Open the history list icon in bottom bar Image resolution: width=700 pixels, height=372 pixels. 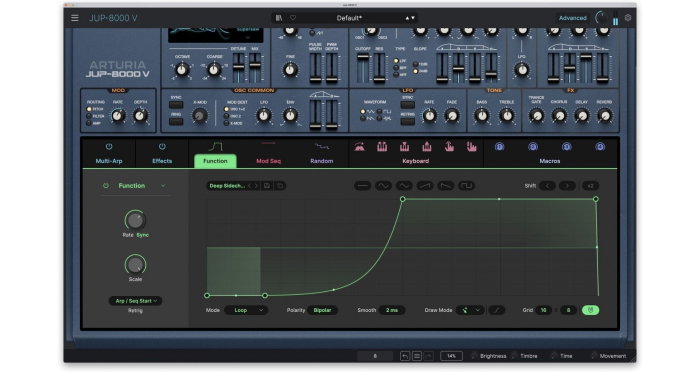click(x=417, y=356)
